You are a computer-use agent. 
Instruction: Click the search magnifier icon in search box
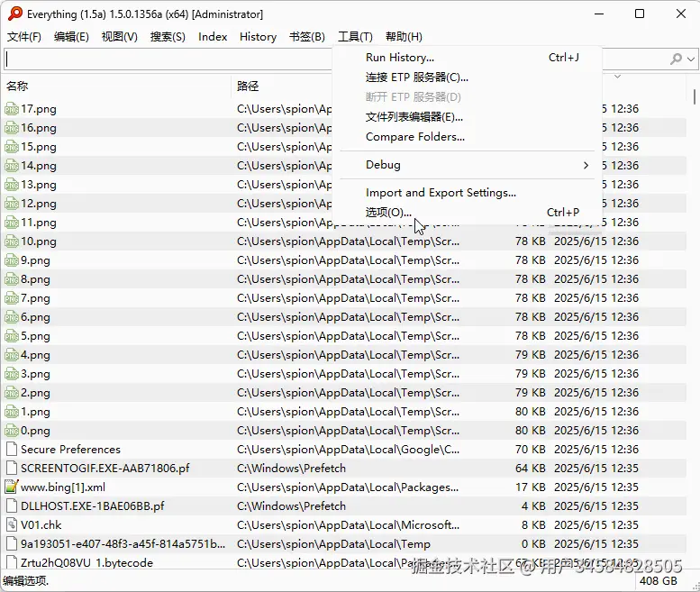click(x=676, y=59)
